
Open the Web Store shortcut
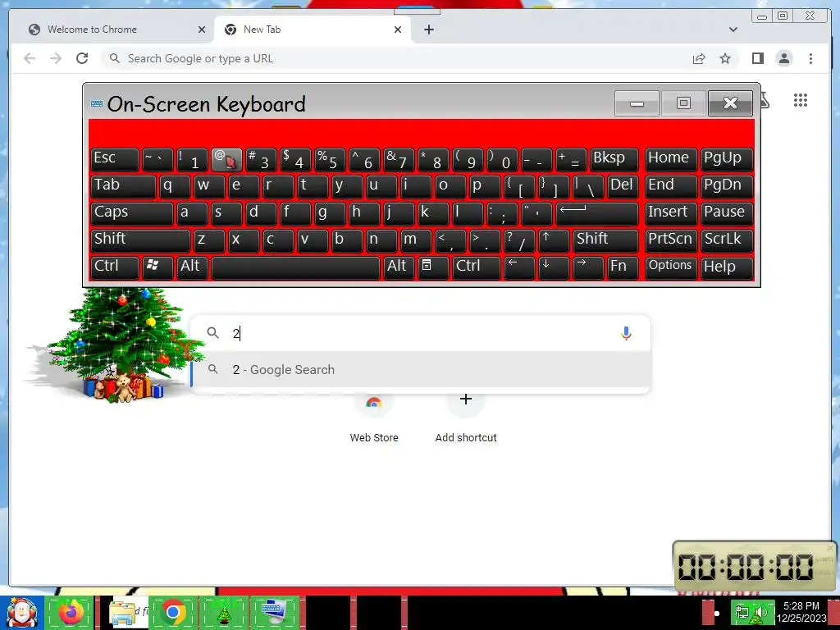pyautogui.click(x=374, y=418)
